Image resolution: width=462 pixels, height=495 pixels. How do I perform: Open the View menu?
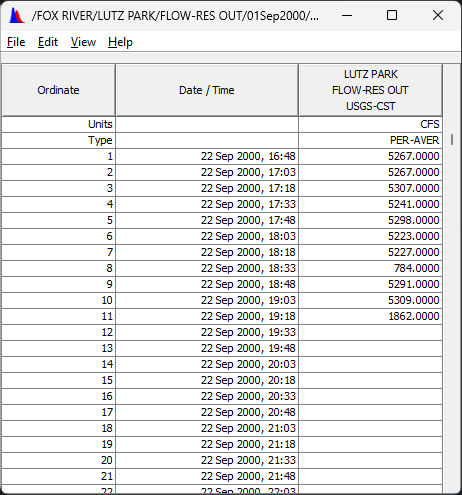(83, 42)
